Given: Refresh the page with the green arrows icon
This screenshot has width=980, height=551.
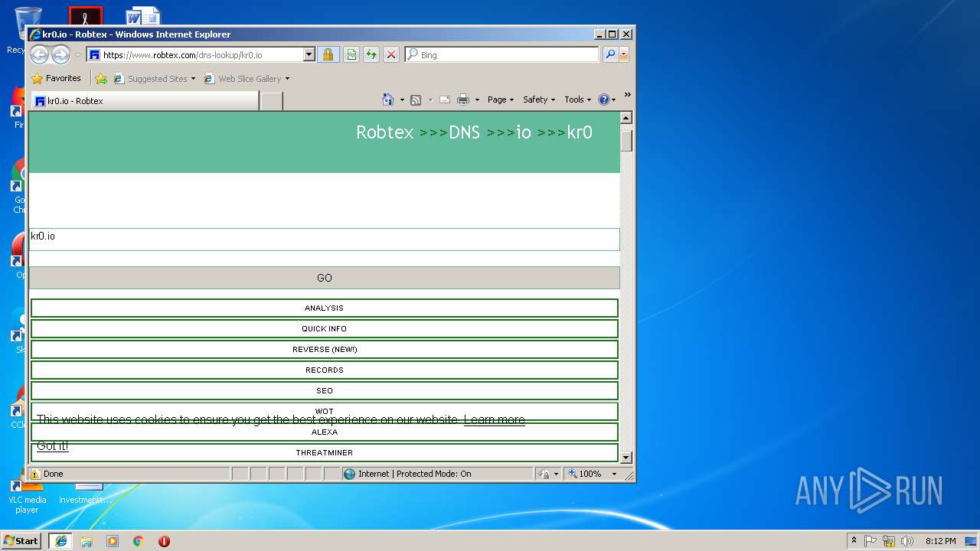Looking at the screenshot, I should (x=371, y=54).
